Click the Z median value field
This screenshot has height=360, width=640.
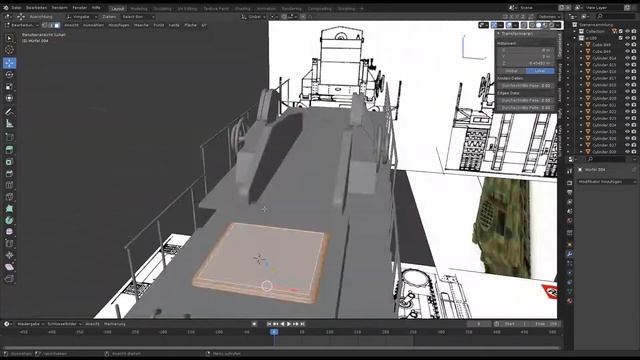point(526,63)
